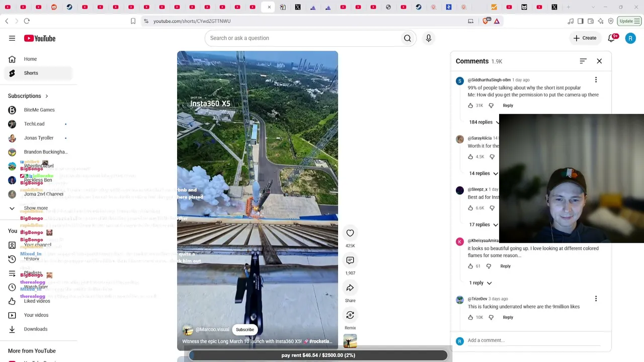
Task: Click the search magnifier button
Action: click(408, 38)
